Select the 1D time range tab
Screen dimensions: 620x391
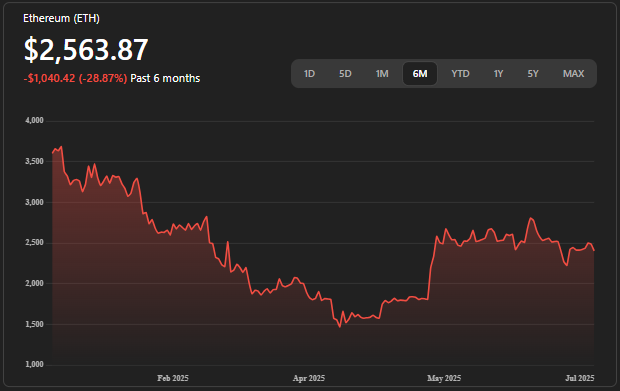(309, 74)
